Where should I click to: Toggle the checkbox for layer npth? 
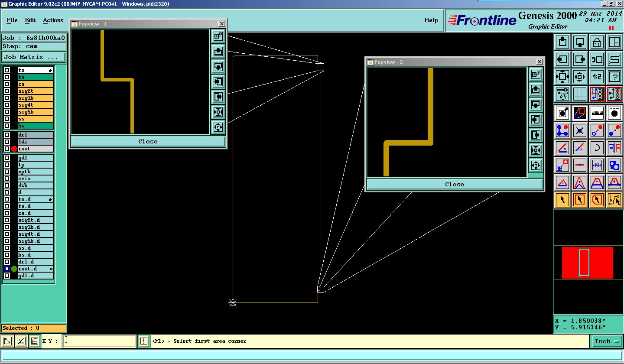pyautogui.click(x=7, y=172)
